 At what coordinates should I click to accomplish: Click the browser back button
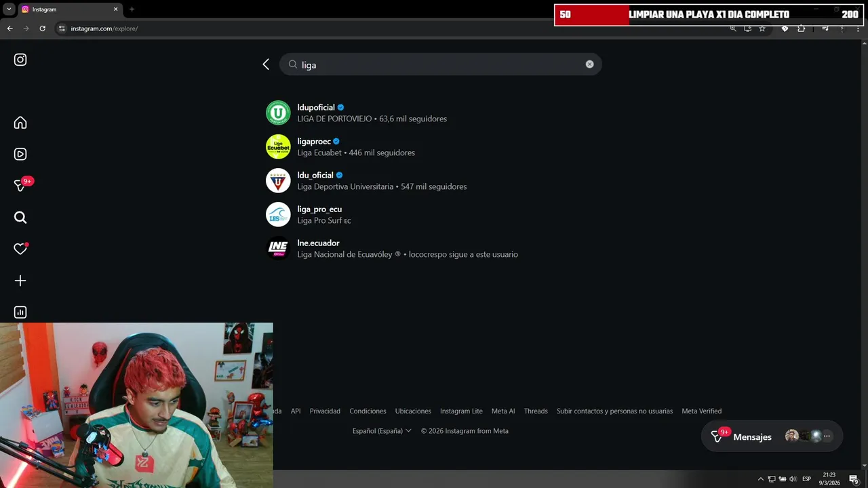(9, 28)
